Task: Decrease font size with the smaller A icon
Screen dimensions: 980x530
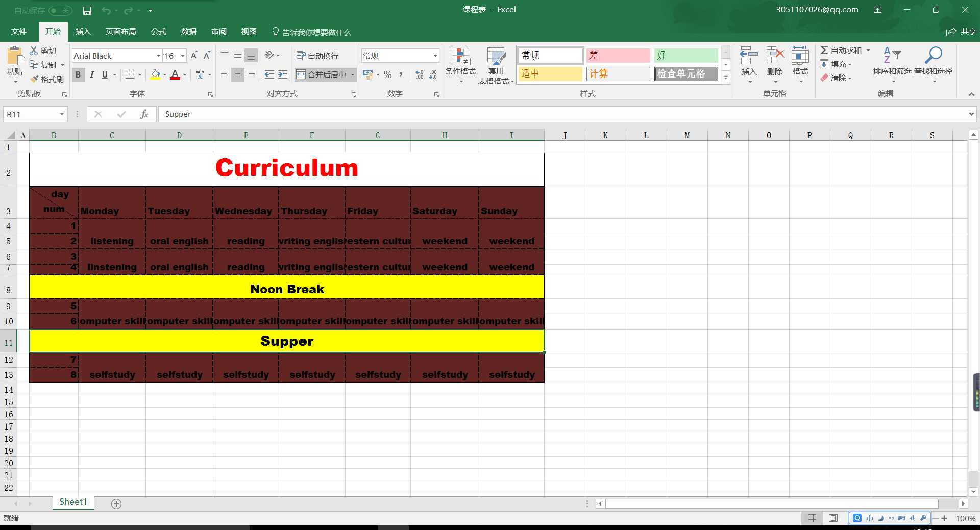Action: click(x=207, y=56)
